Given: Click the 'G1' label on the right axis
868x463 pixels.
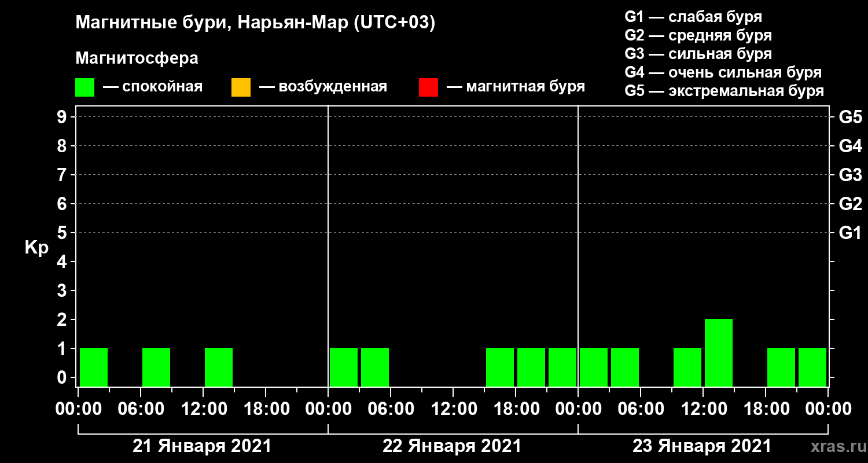Looking at the screenshot, I should click(850, 233).
